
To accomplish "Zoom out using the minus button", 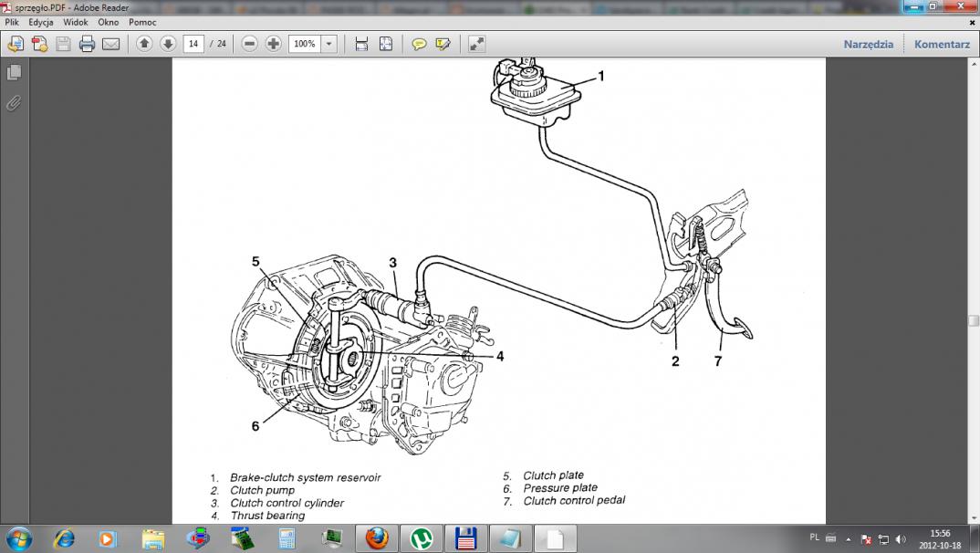I will (250, 44).
